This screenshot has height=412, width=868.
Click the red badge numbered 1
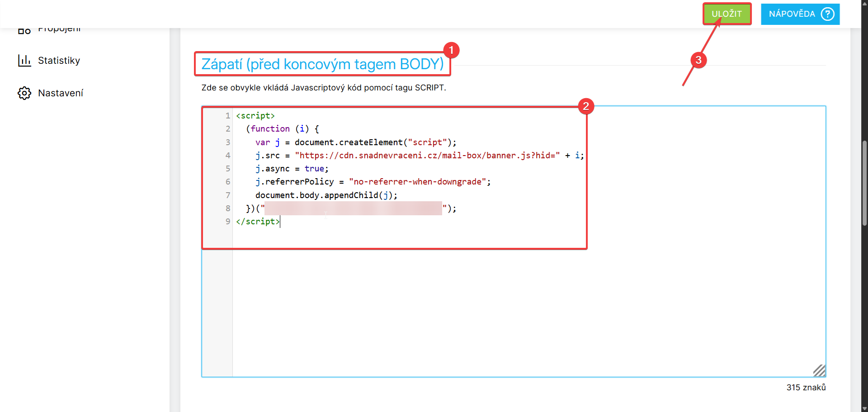pos(451,50)
